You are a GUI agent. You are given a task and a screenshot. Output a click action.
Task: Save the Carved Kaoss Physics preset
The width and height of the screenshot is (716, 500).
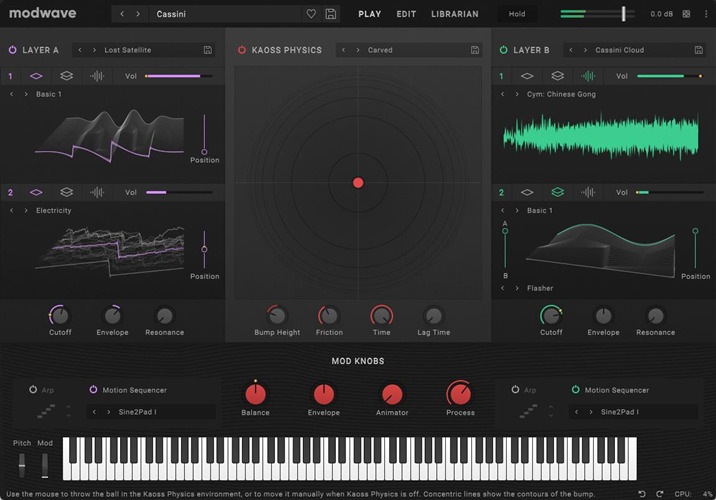[x=475, y=50]
